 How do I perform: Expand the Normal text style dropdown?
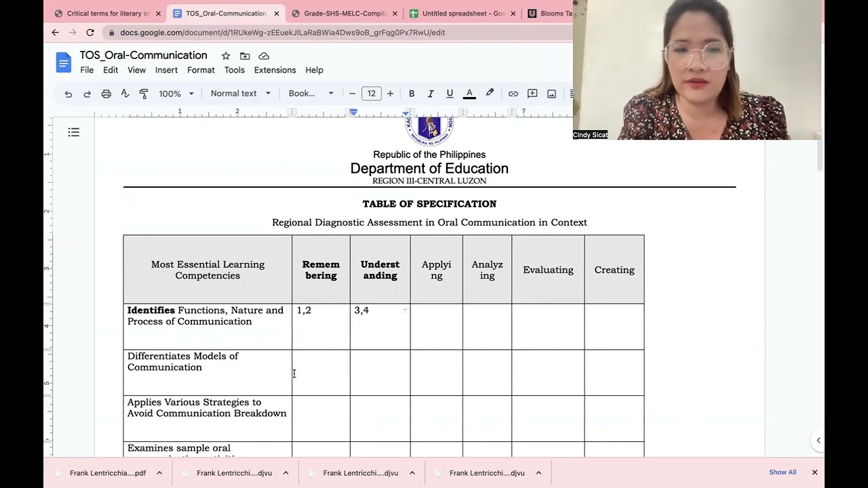[x=241, y=94]
